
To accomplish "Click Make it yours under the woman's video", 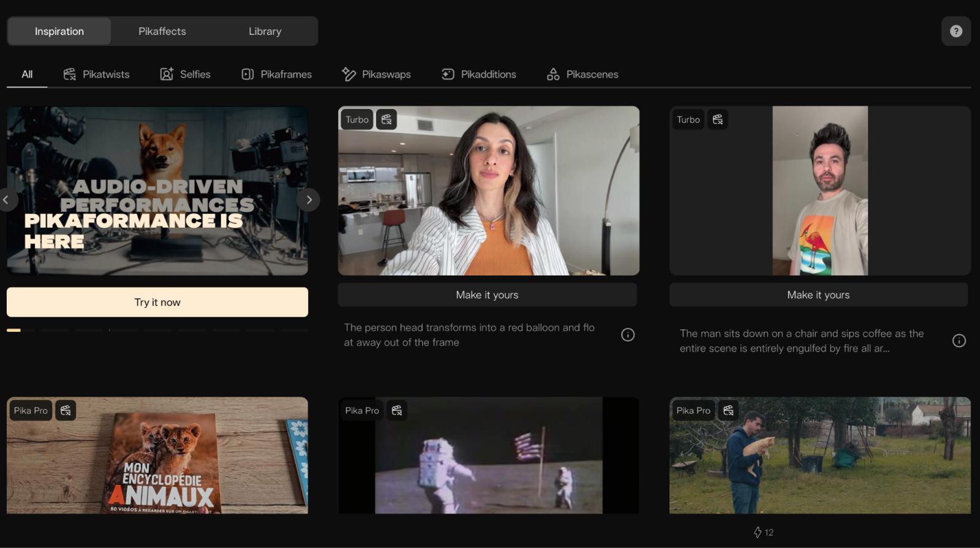I will tap(488, 295).
